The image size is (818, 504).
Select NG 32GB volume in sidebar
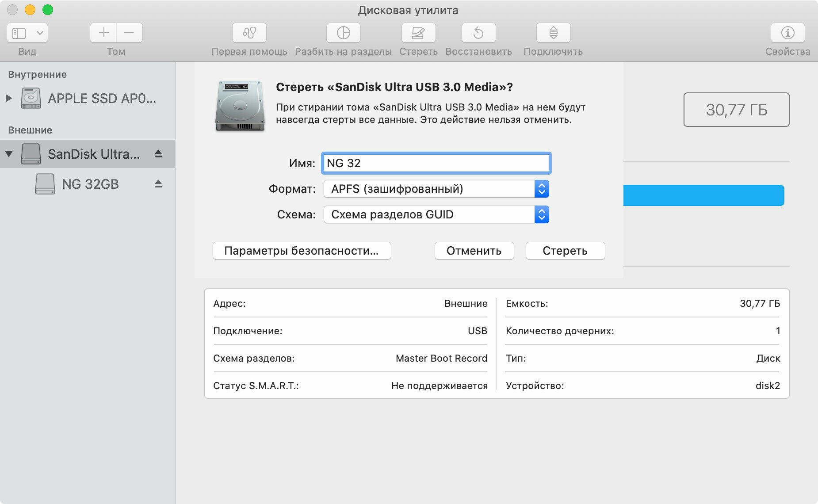tap(88, 184)
